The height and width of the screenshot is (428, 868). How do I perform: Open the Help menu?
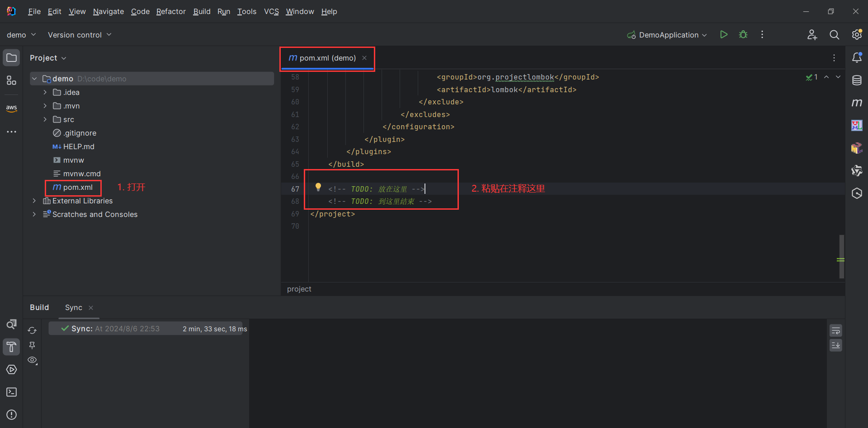329,11
